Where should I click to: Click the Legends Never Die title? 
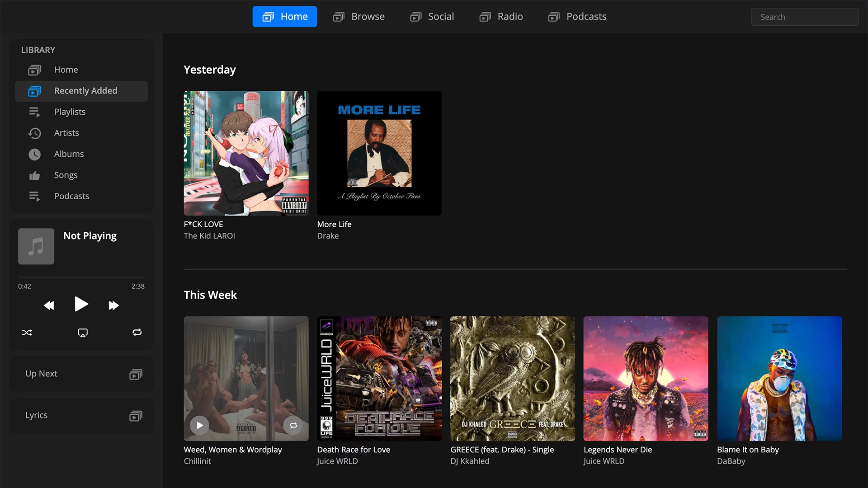pyautogui.click(x=618, y=450)
